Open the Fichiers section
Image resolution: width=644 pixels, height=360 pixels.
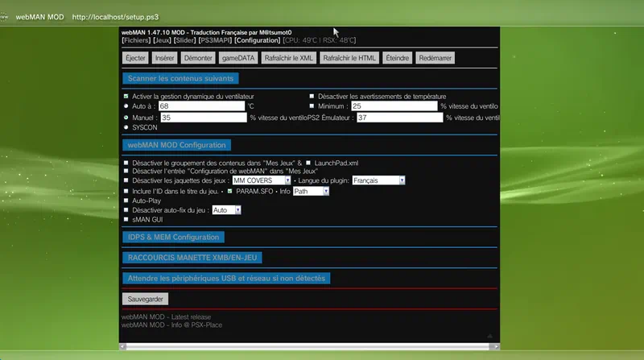click(x=136, y=40)
